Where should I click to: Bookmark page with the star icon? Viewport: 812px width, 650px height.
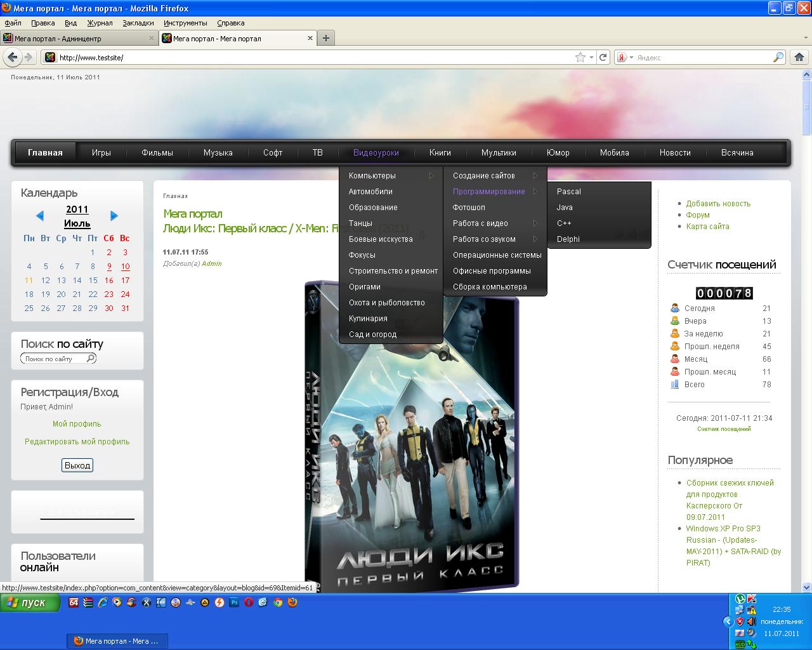(x=580, y=57)
